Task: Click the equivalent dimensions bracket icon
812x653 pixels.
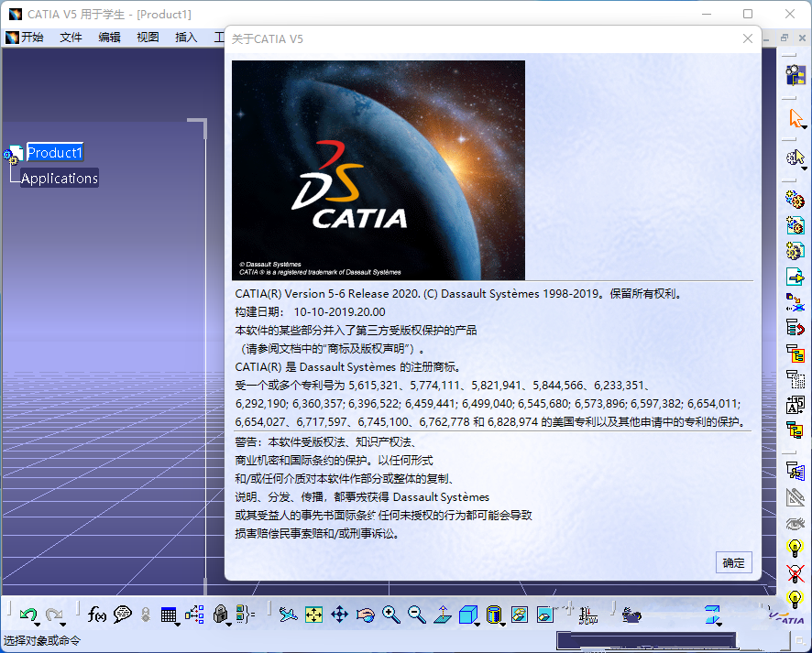Action: 246,615
